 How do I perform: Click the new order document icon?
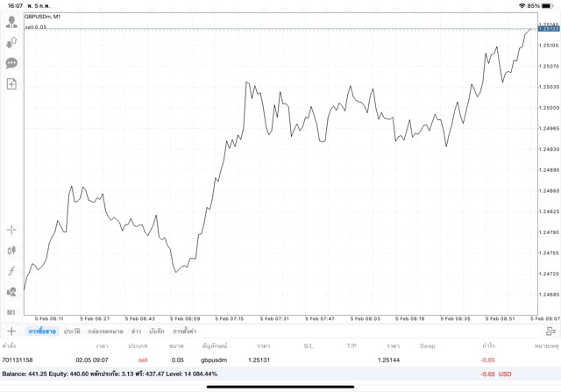coord(11,84)
